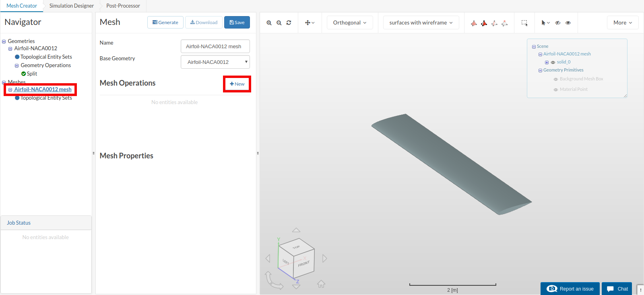Open the pan/move mode dropdown
644x295 pixels.
(310, 23)
